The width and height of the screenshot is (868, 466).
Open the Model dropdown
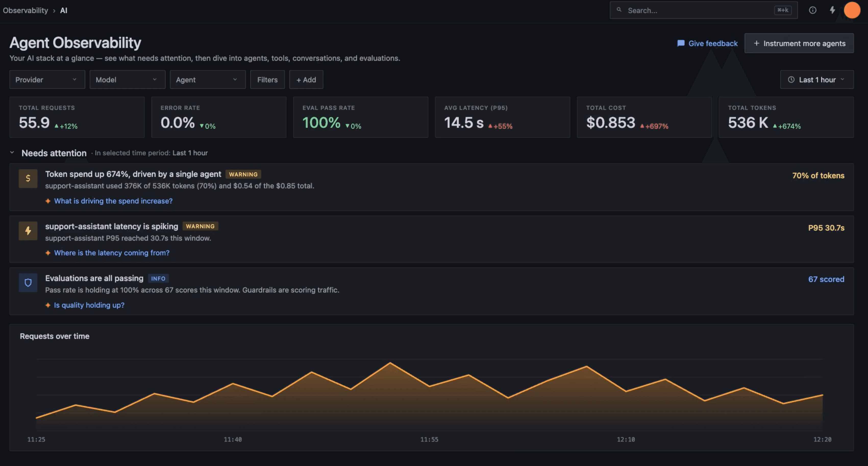pos(127,80)
